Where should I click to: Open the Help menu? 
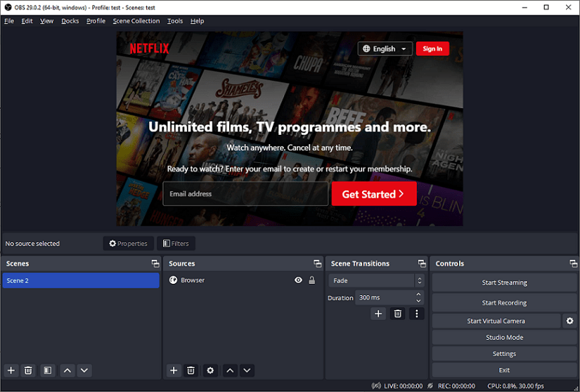(197, 21)
